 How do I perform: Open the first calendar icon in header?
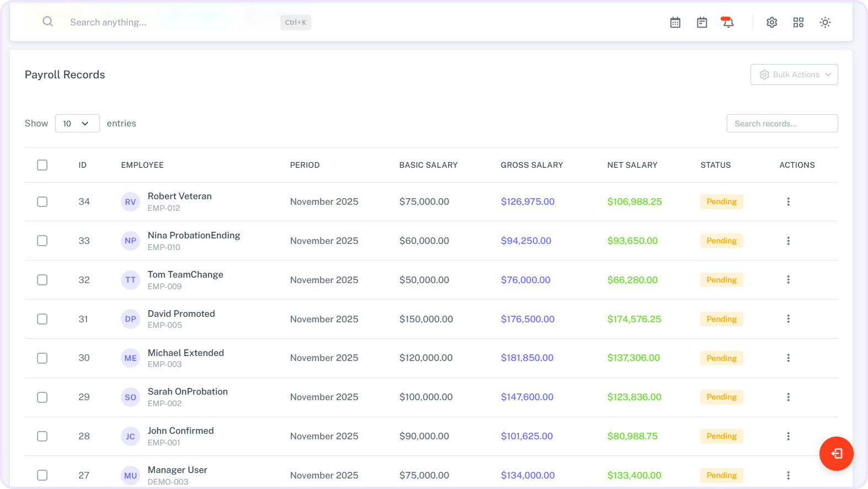click(675, 23)
